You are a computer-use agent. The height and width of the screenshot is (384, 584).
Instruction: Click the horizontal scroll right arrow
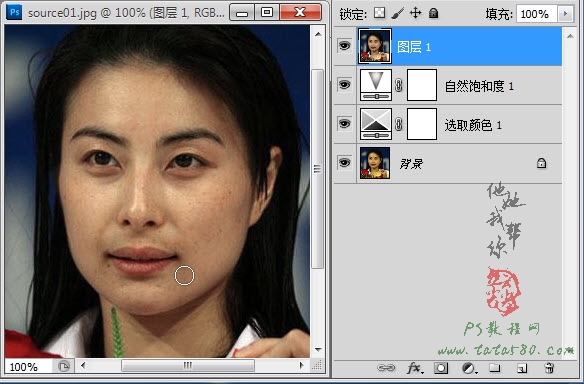[x=302, y=365]
